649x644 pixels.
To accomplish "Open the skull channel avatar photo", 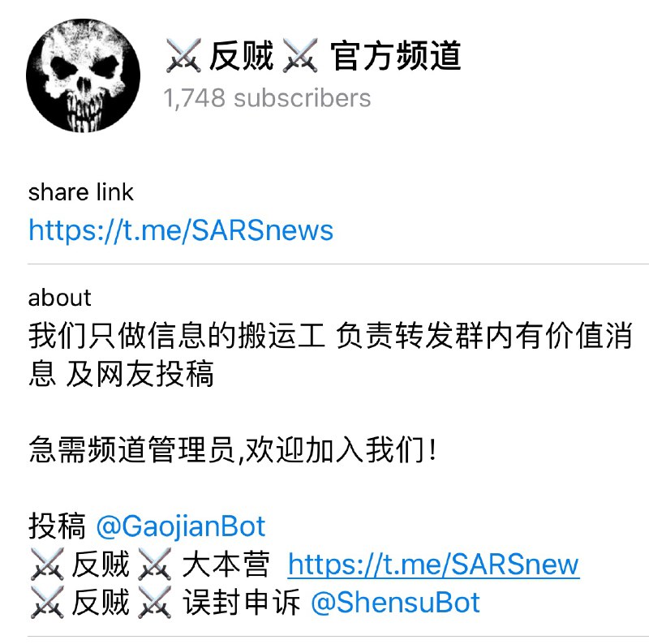I will [83, 75].
